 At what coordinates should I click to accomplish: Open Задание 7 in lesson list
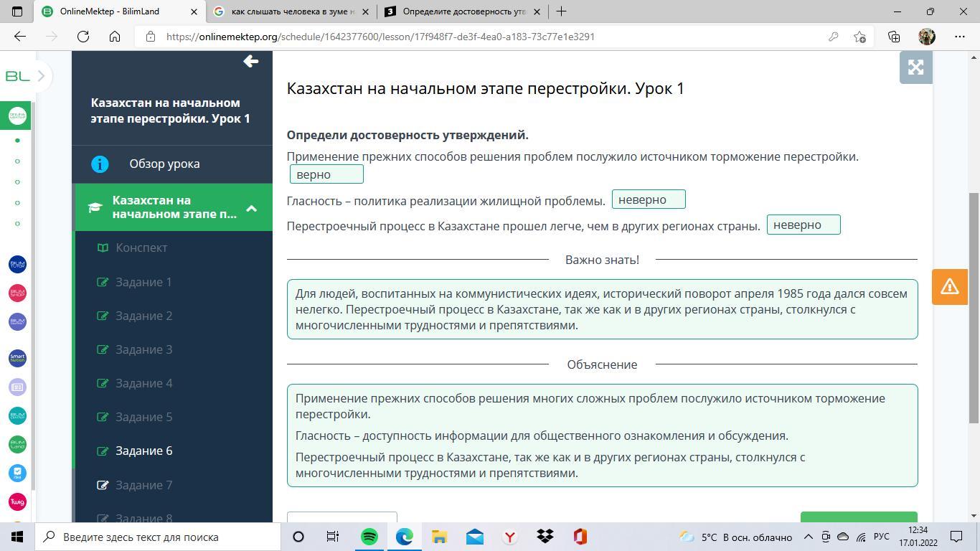tap(143, 485)
